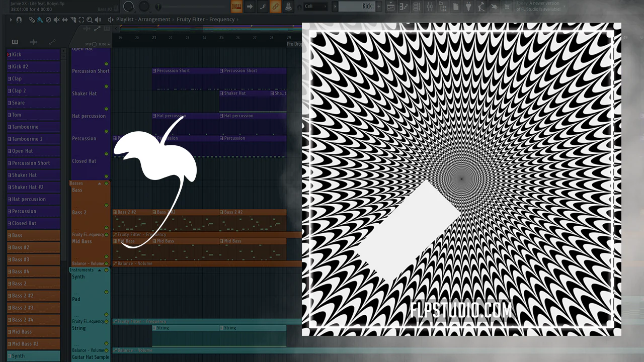
Task: Select the Playback speaker tool
Action: coord(98,20)
